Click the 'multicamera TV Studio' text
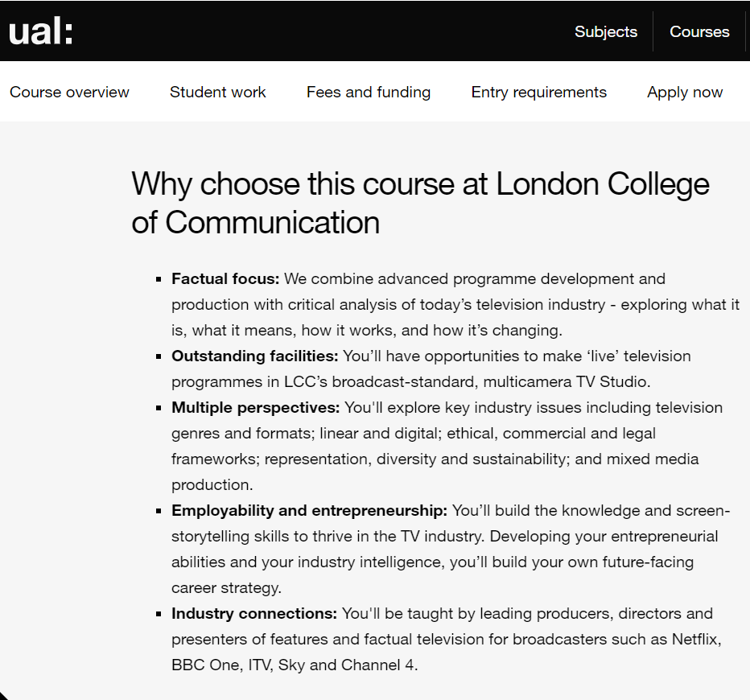The image size is (750, 700). point(567,382)
